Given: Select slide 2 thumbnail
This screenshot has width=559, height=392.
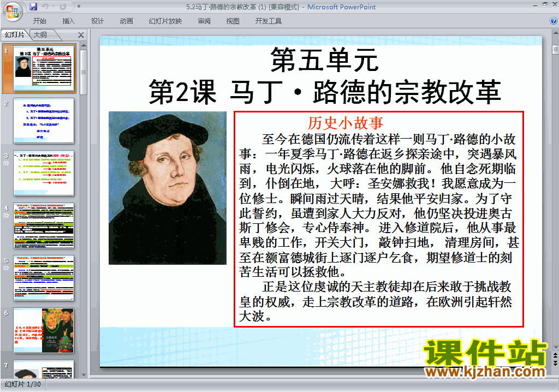Looking at the screenshot, I should 44,121.
